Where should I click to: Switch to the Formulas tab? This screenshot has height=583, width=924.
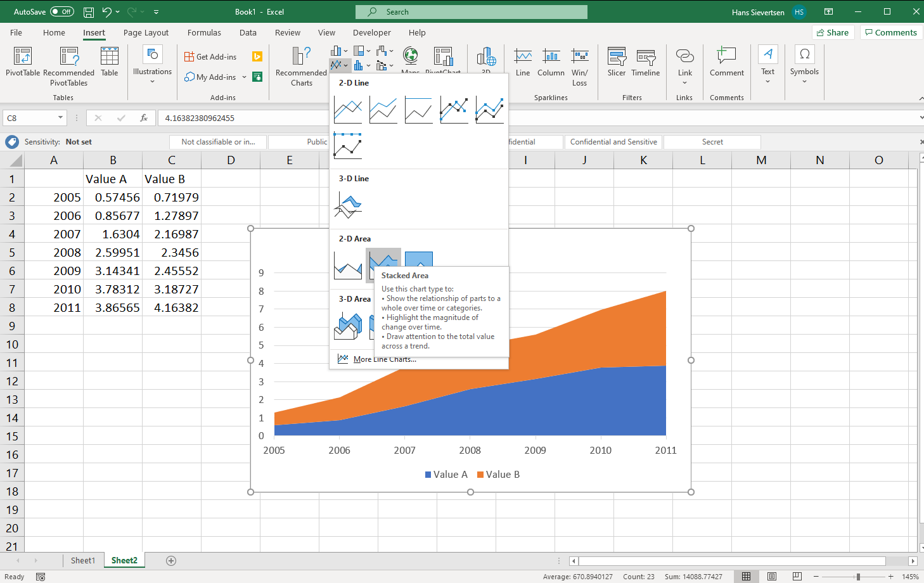(x=204, y=32)
